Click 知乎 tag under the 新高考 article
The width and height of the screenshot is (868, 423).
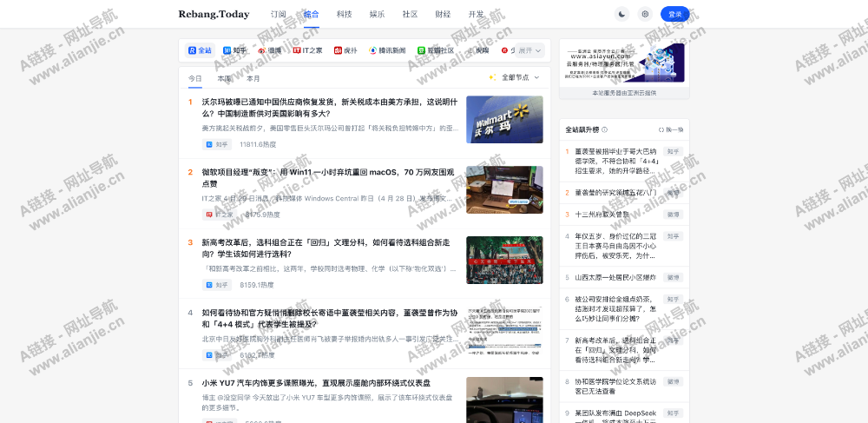[x=217, y=285]
